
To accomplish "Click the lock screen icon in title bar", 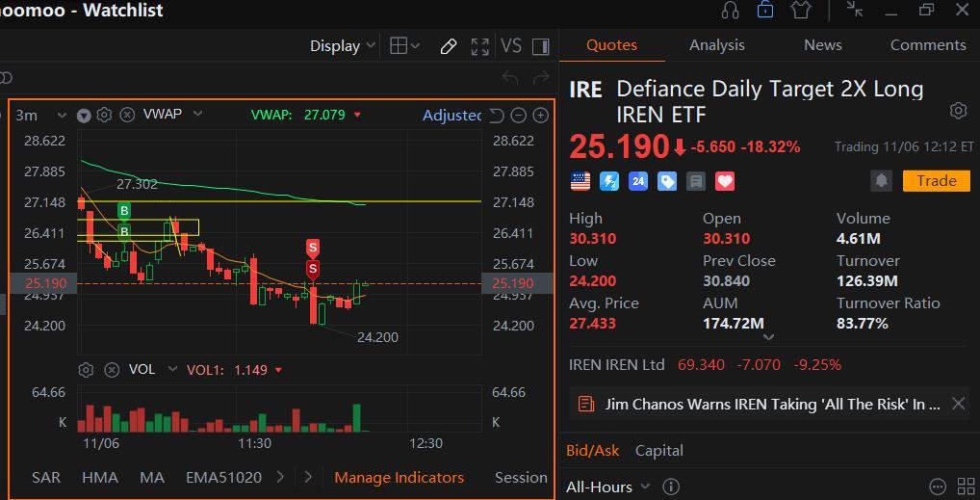I will 765,10.
